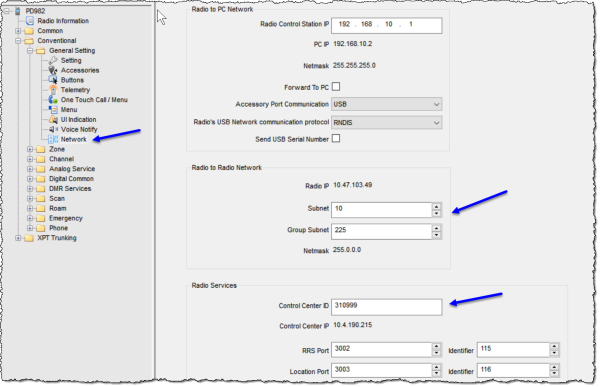Expand the Emergency tree node

30,219
